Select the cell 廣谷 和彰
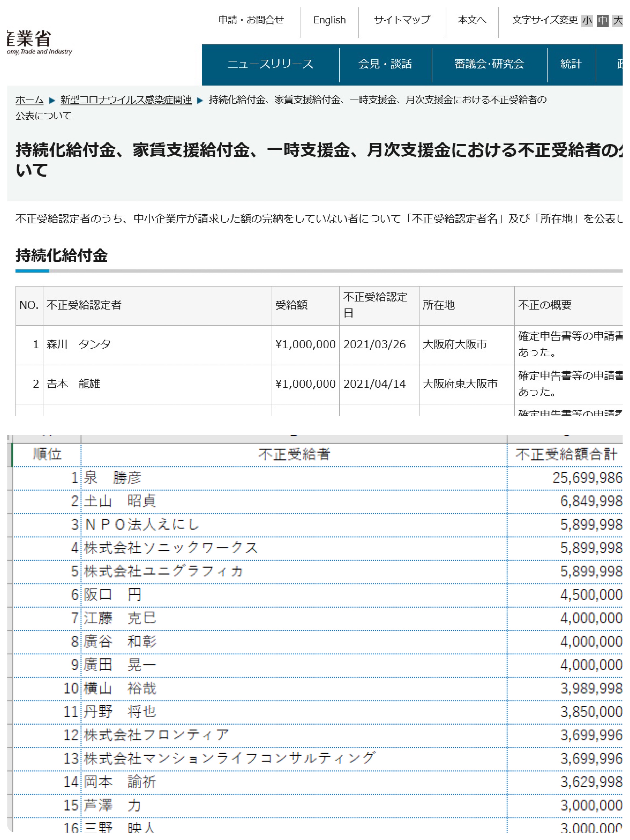The image size is (630, 840). pos(294,642)
